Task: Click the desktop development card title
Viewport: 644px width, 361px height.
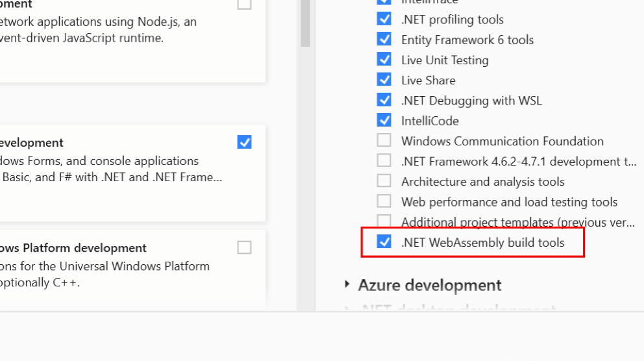Action: (x=31, y=143)
